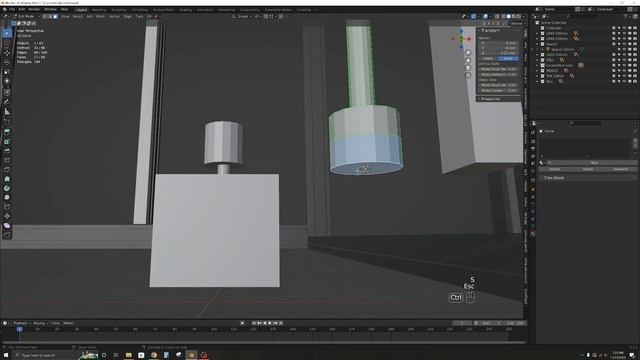Pick the Poly Build tool
Screen dimensions: 640x360
click(x=7, y=179)
